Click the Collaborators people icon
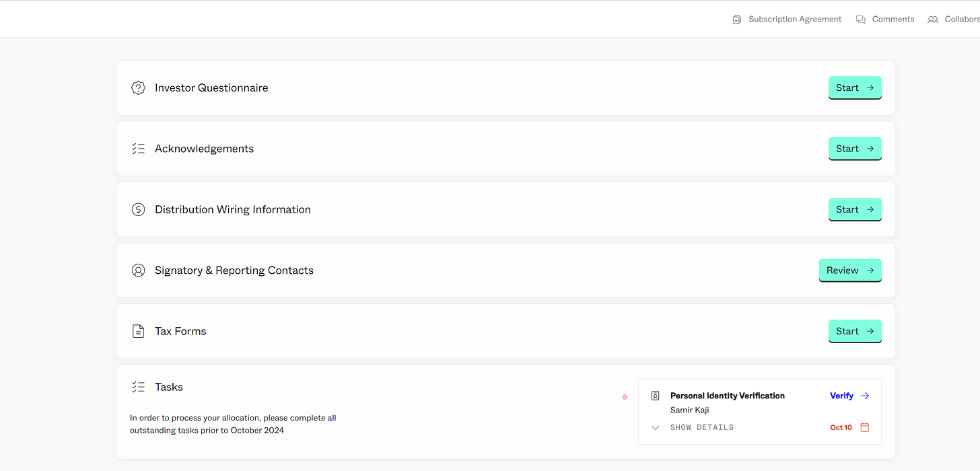The image size is (980, 471). click(x=933, y=20)
